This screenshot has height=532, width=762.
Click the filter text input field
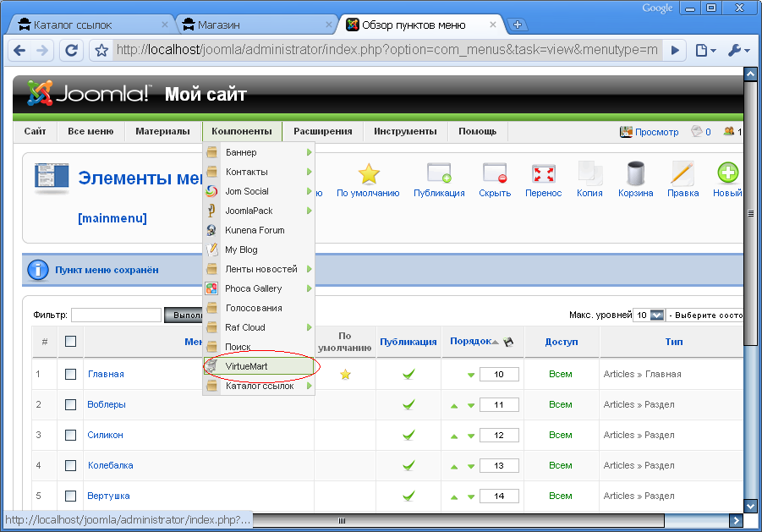tap(116, 315)
